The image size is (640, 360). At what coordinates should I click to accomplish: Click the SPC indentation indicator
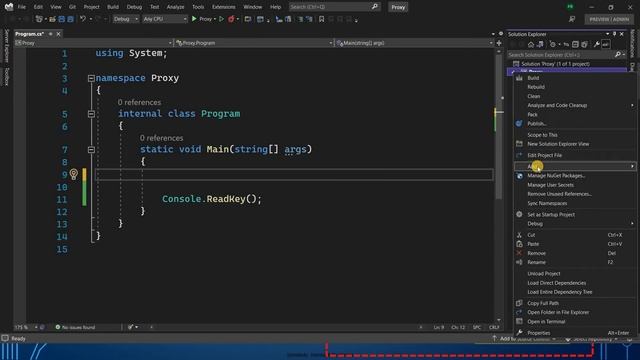click(477, 327)
